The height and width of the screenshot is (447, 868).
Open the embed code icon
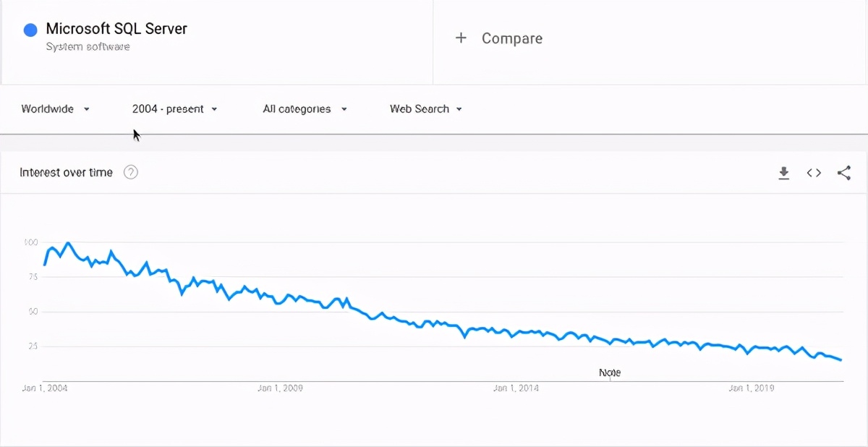[x=814, y=173]
